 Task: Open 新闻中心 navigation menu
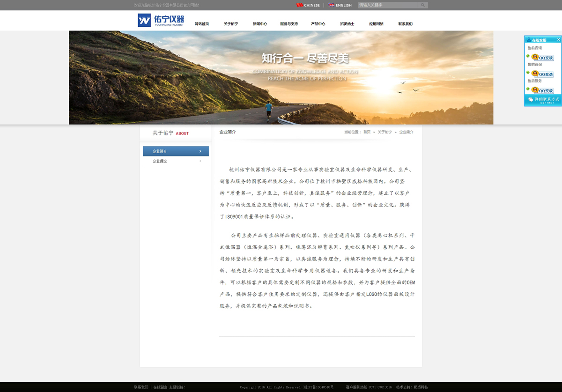[x=259, y=24]
